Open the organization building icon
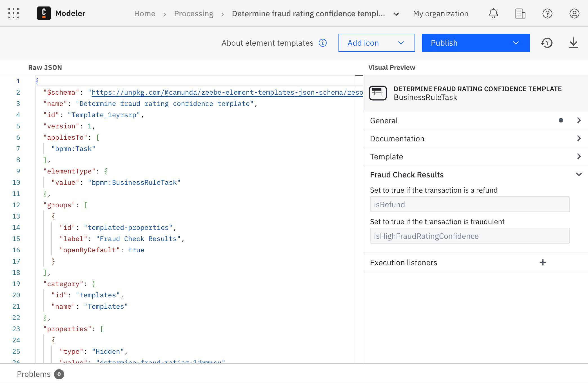This screenshot has height=383, width=588. point(520,14)
